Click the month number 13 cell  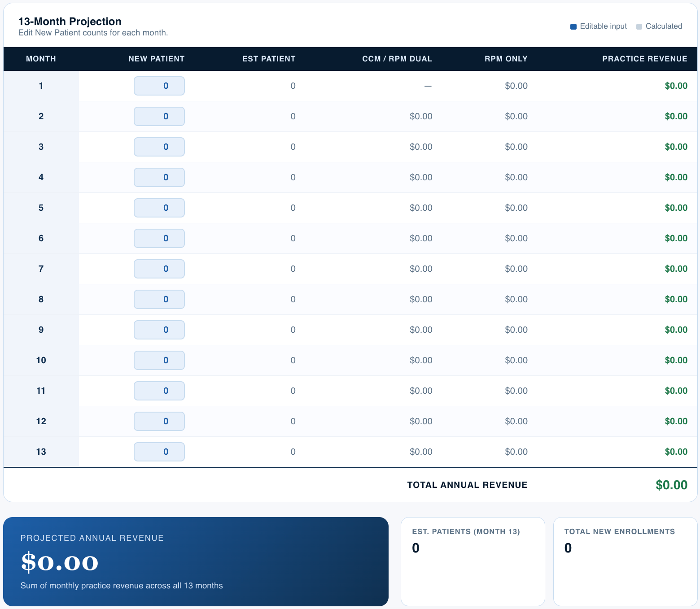[x=41, y=452]
